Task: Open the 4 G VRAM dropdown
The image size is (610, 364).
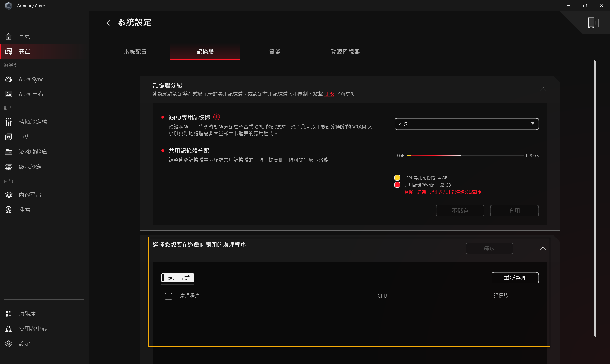Action: [x=466, y=124]
